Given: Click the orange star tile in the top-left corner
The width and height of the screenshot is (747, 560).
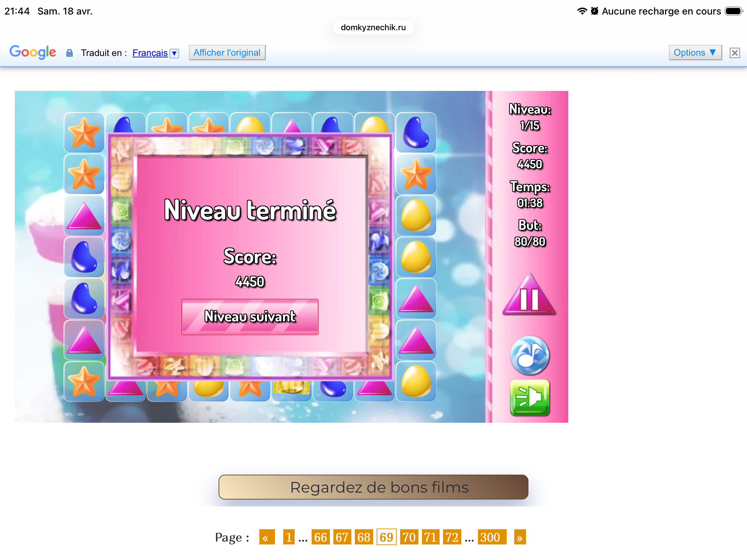Looking at the screenshot, I should point(84,133).
